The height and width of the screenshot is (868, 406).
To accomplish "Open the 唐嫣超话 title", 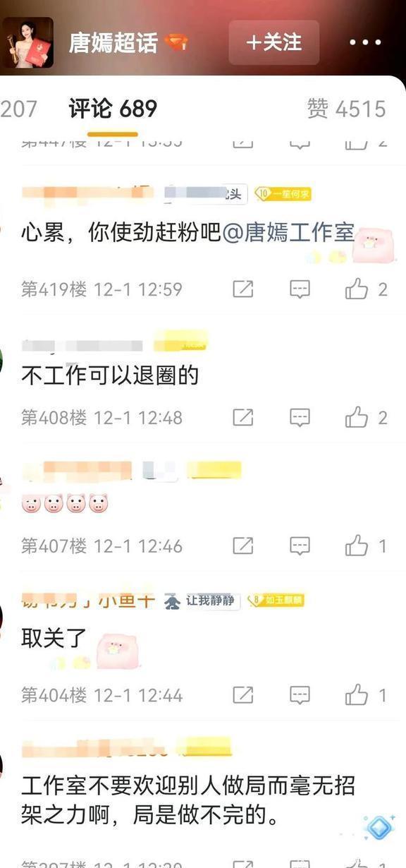I will pyautogui.click(x=113, y=43).
